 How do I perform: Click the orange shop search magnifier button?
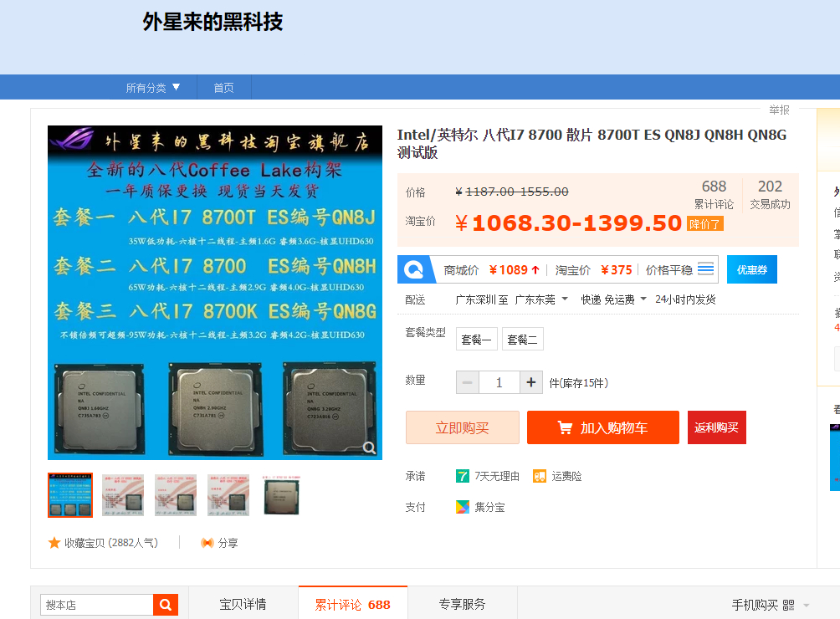pos(166,605)
